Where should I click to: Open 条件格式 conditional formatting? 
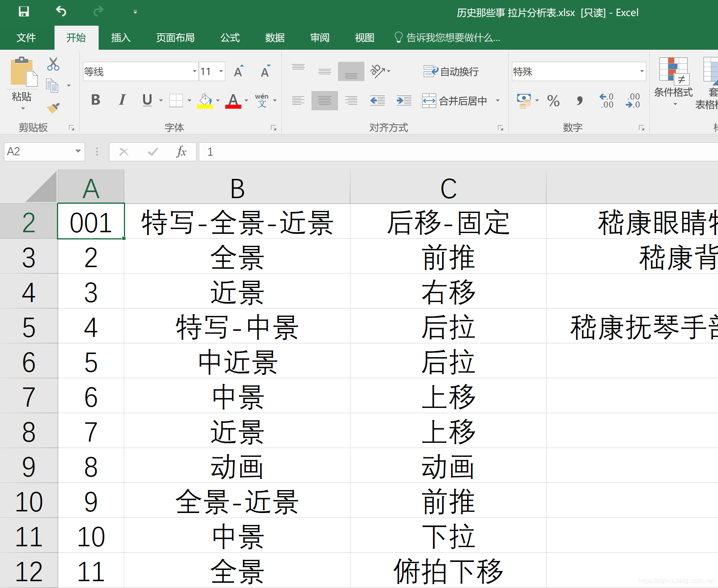coord(674,81)
